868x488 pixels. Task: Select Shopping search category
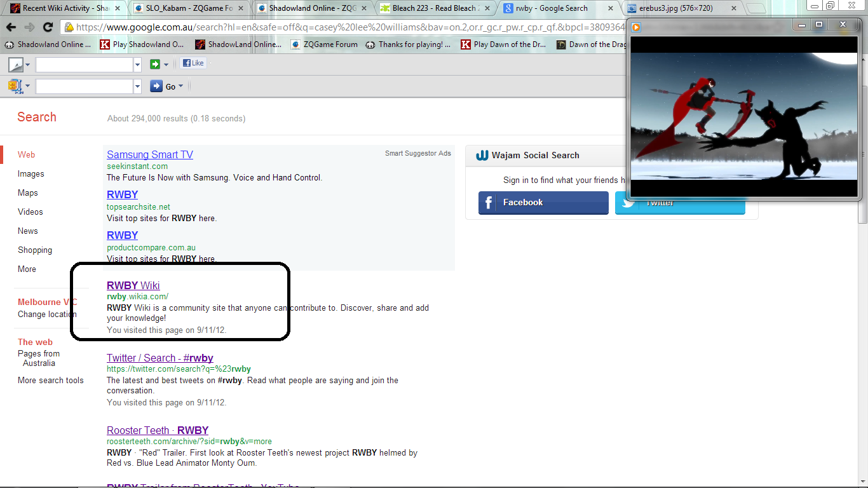point(35,250)
